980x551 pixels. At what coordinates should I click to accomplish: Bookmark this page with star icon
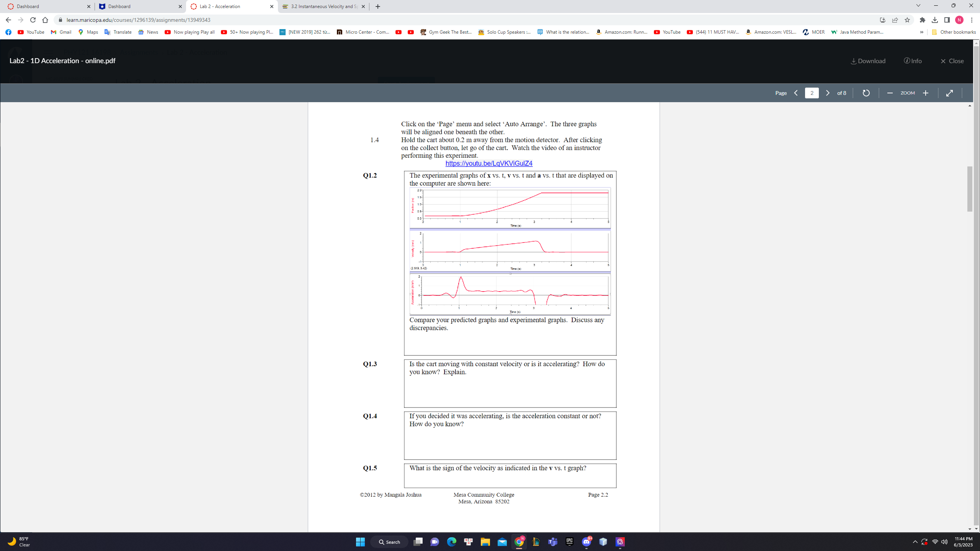click(907, 20)
